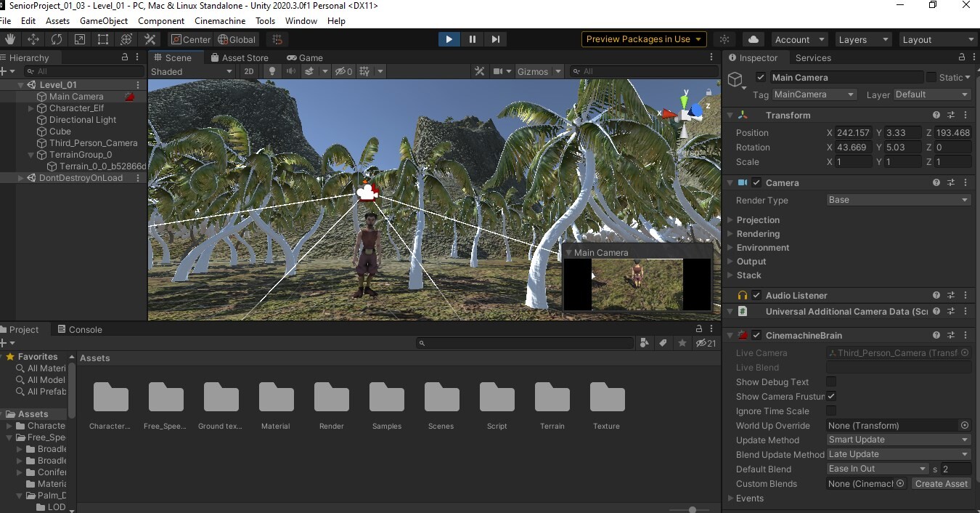The width and height of the screenshot is (980, 513).
Task: Uncheck the Main Camera active checkbox
Action: tap(761, 78)
